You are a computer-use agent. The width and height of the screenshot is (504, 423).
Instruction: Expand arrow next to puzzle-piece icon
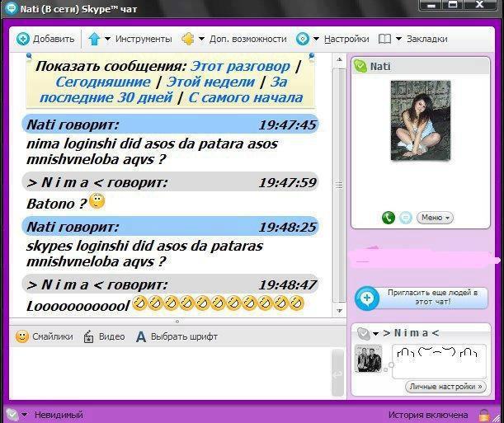201,39
